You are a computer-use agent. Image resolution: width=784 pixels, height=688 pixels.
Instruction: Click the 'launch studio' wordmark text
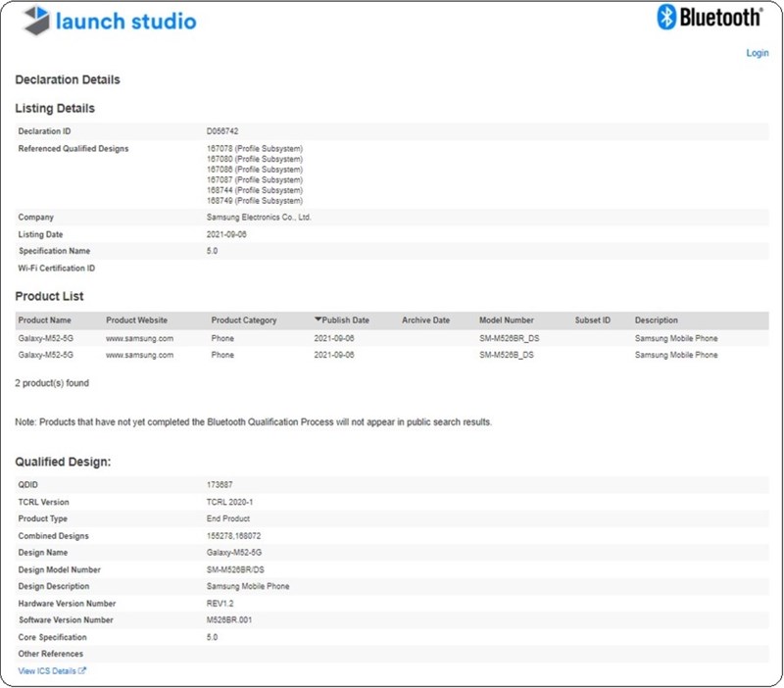tap(125, 21)
